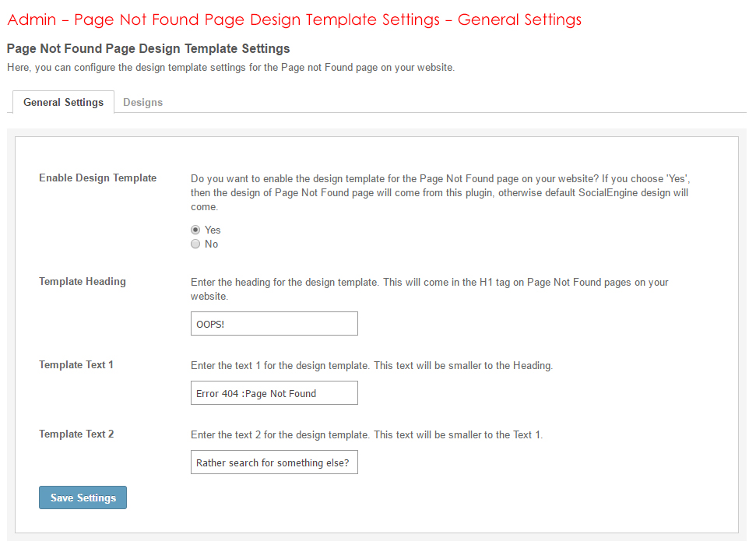
Task: Click the bold Page Design Template Settings subheading
Action: [148, 49]
